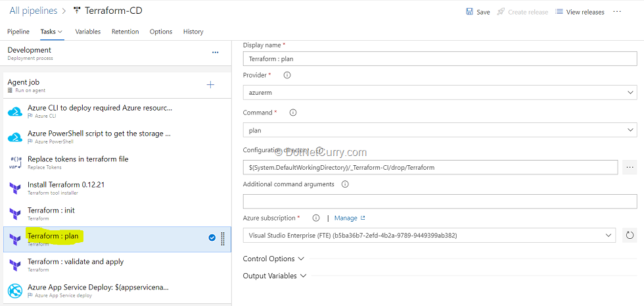Select the Terraform : init task
Viewport: 644px width, 306px height.
click(117, 214)
